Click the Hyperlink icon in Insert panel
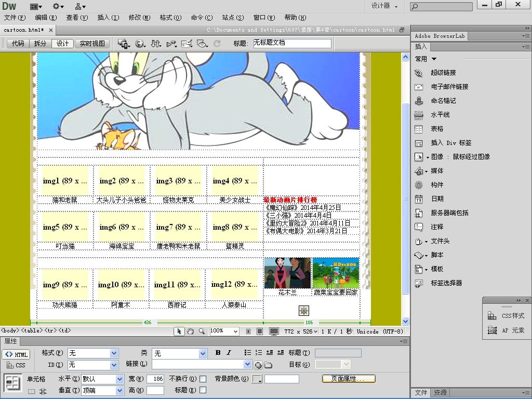The width and height of the screenshot is (532, 399). click(419, 73)
